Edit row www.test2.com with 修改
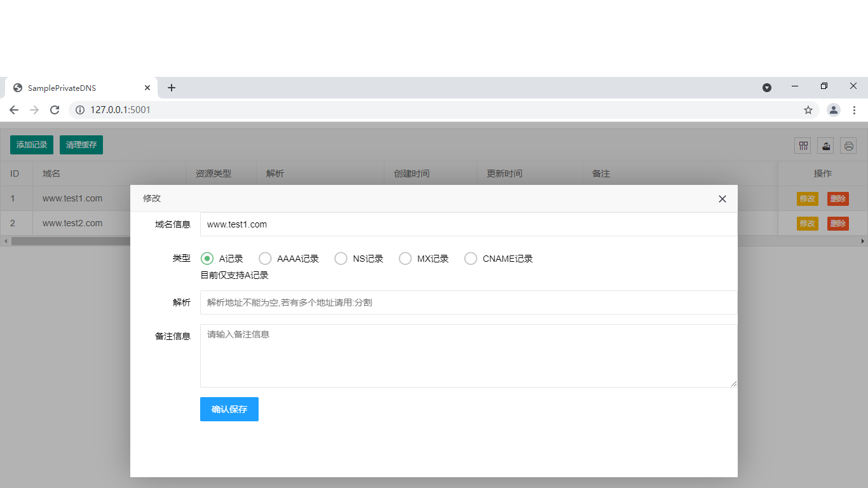 pyautogui.click(x=808, y=224)
